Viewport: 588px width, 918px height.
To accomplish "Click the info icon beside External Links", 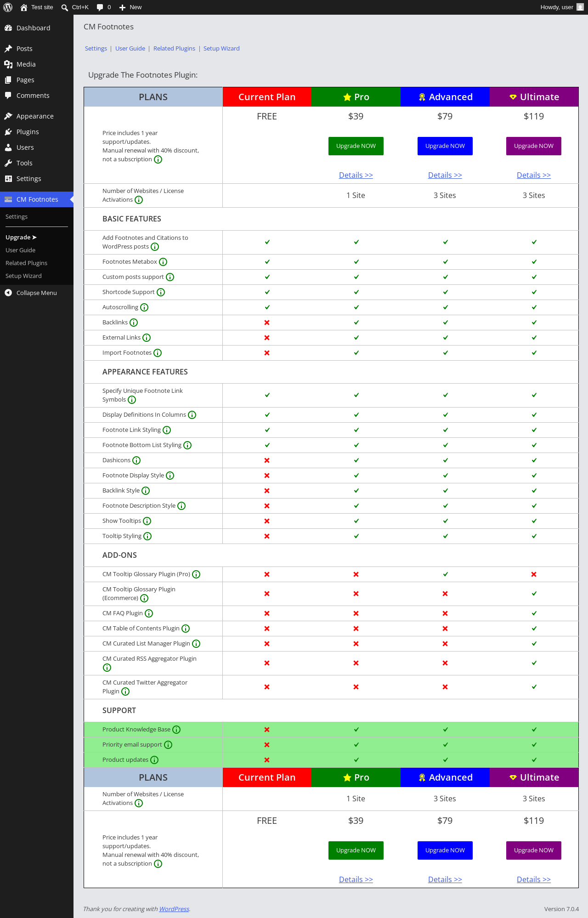I will coord(147,338).
